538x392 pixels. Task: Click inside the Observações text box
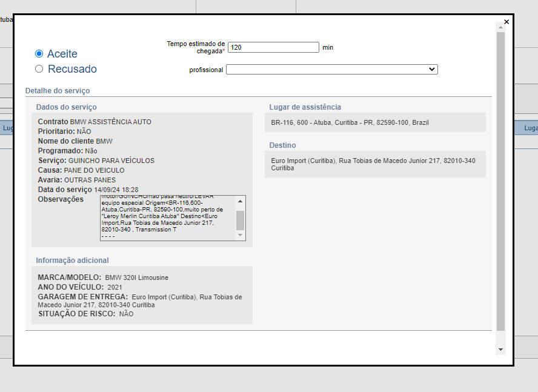(167, 218)
